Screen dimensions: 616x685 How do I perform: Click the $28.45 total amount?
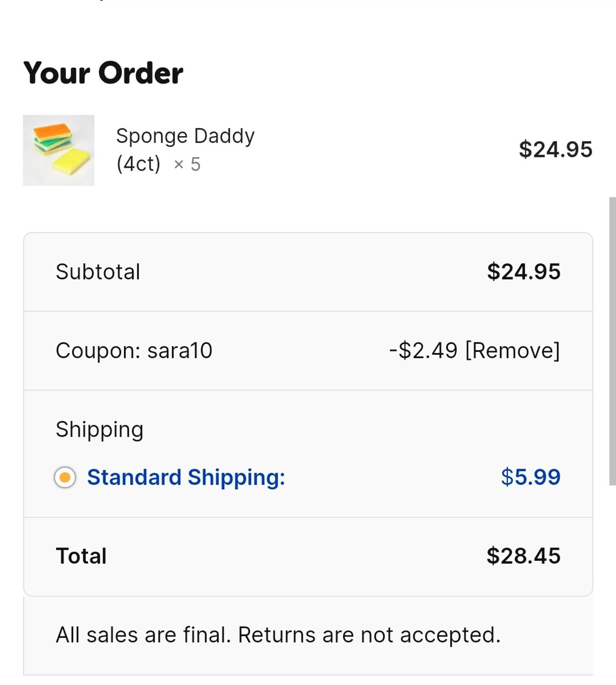click(x=523, y=556)
